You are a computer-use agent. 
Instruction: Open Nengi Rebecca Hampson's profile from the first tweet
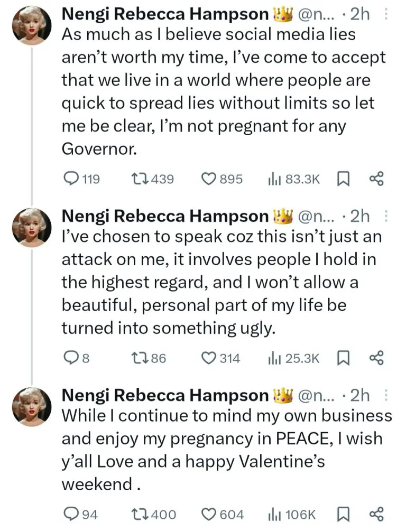pyautogui.click(x=166, y=15)
